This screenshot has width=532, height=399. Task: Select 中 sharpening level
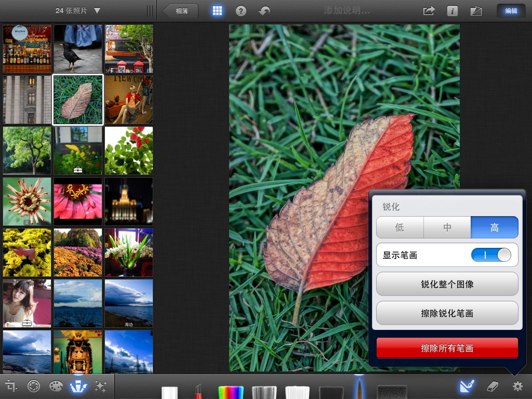click(447, 227)
